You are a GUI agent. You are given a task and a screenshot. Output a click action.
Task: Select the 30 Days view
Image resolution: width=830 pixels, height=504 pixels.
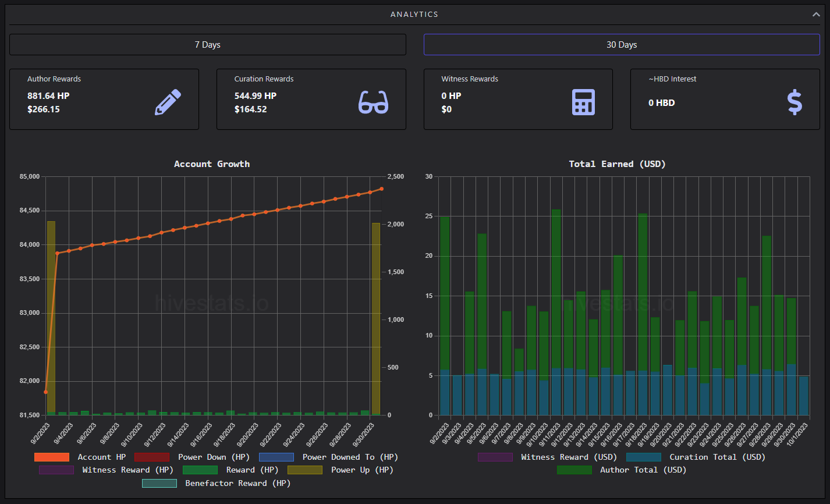(622, 45)
